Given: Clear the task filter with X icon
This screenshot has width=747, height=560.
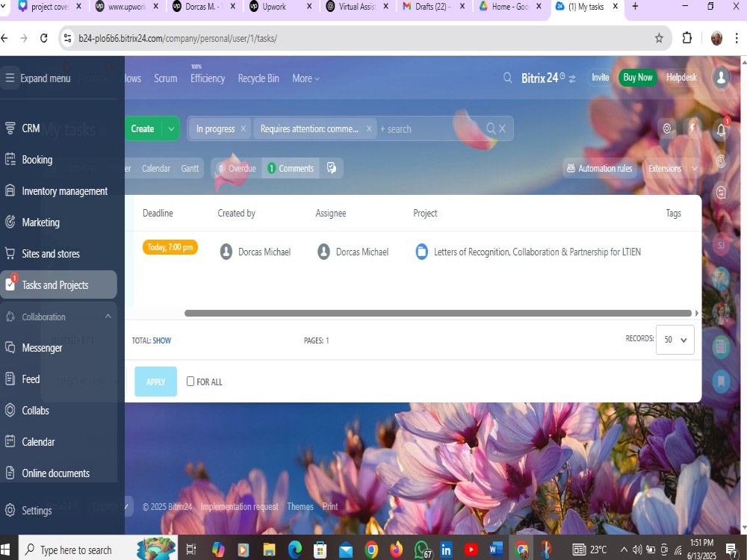Looking at the screenshot, I should pyautogui.click(x=502, y=128).
